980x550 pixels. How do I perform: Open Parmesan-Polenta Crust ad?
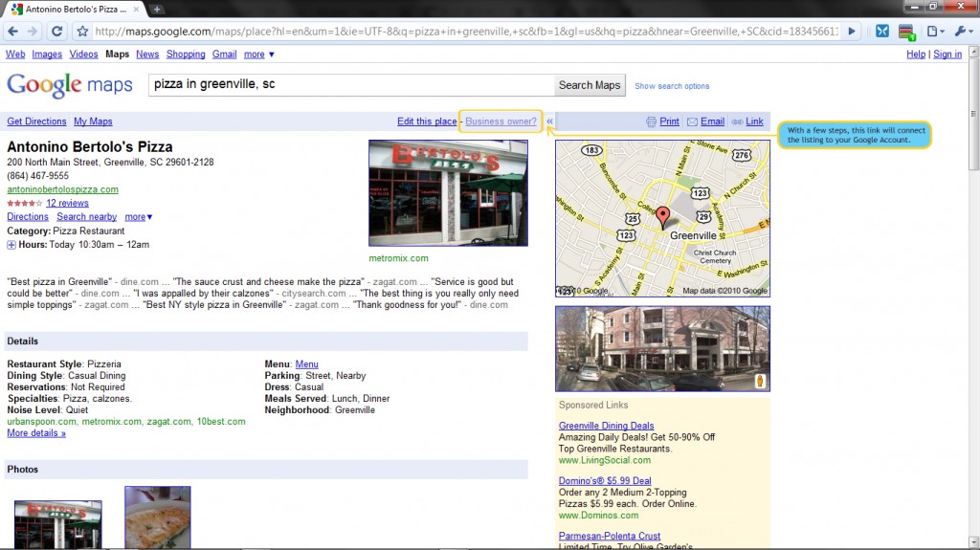[x=610, y=536]
